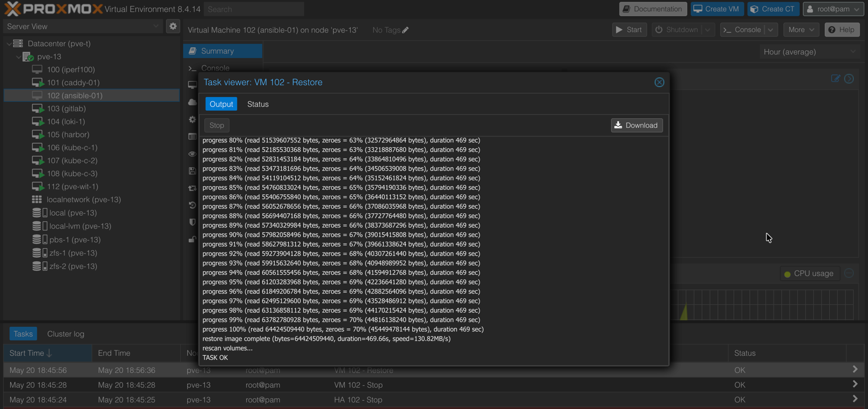Download the task log
Image resolution: width=868 pixels, height=409 pixels.
(x=637, y=125)
